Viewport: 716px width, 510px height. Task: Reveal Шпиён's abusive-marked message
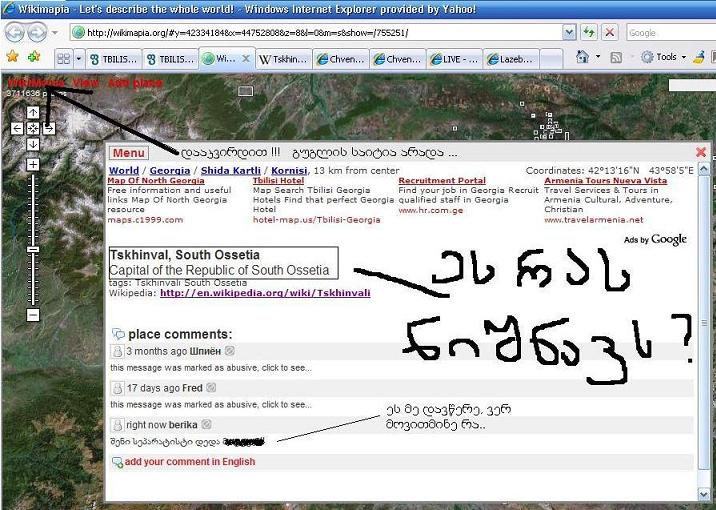pyautogui.click(x=211, y=368)
